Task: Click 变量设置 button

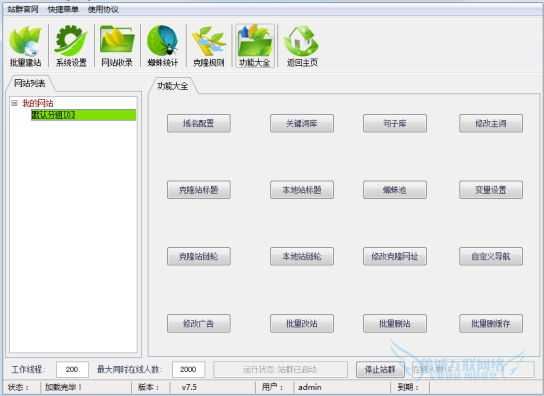Action: tap(491, 190)
